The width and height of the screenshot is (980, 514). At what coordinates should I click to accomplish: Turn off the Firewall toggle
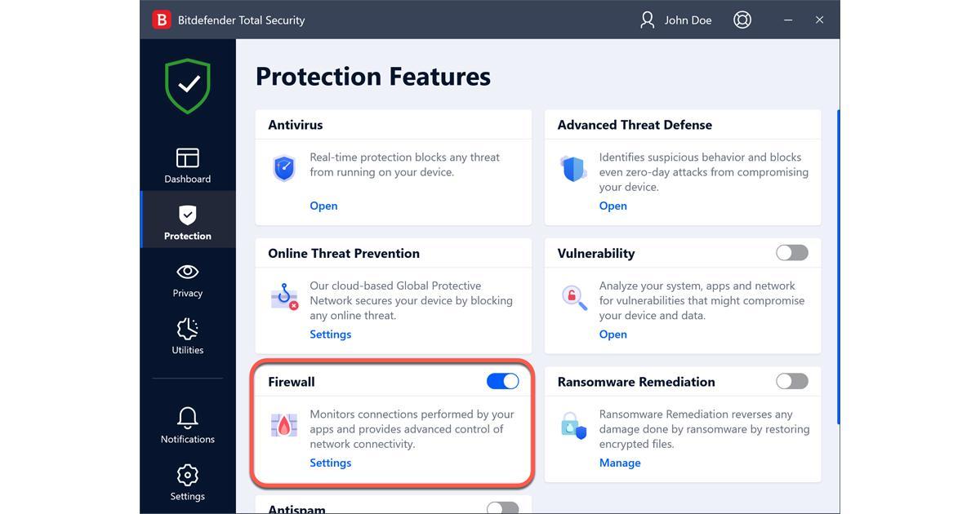(502, 381)
